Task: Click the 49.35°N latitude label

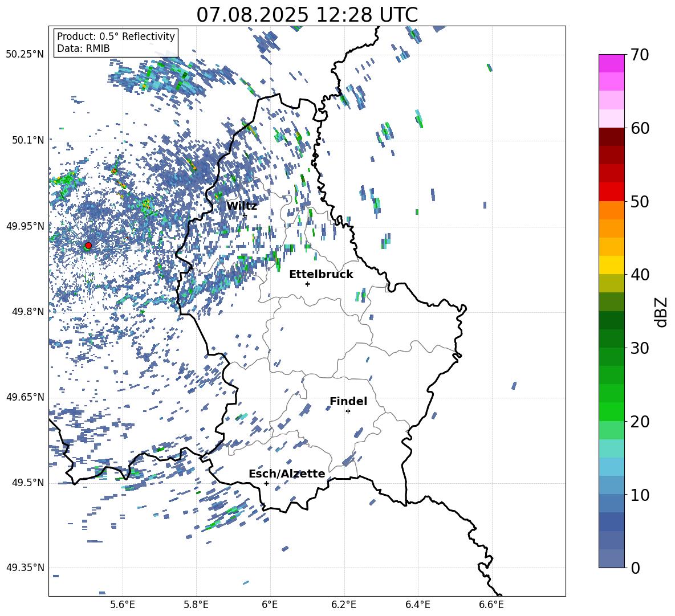Action: coord(25,568)
